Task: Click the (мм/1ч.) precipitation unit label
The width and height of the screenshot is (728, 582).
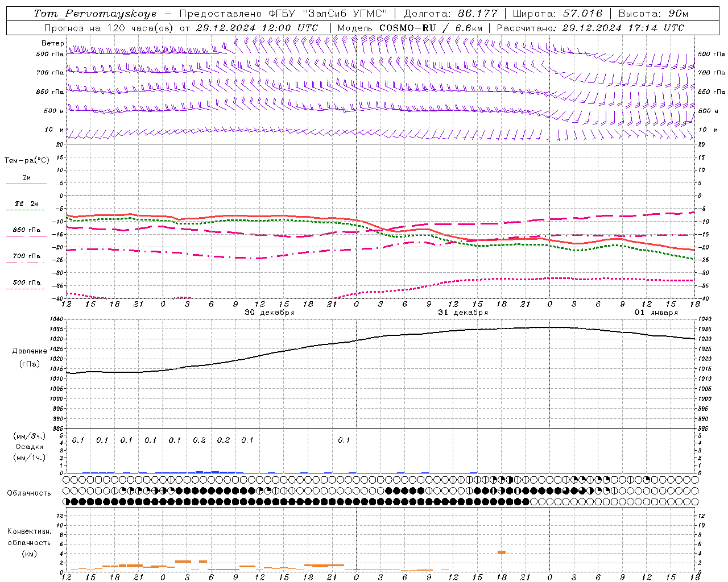Action: (30, 458)
